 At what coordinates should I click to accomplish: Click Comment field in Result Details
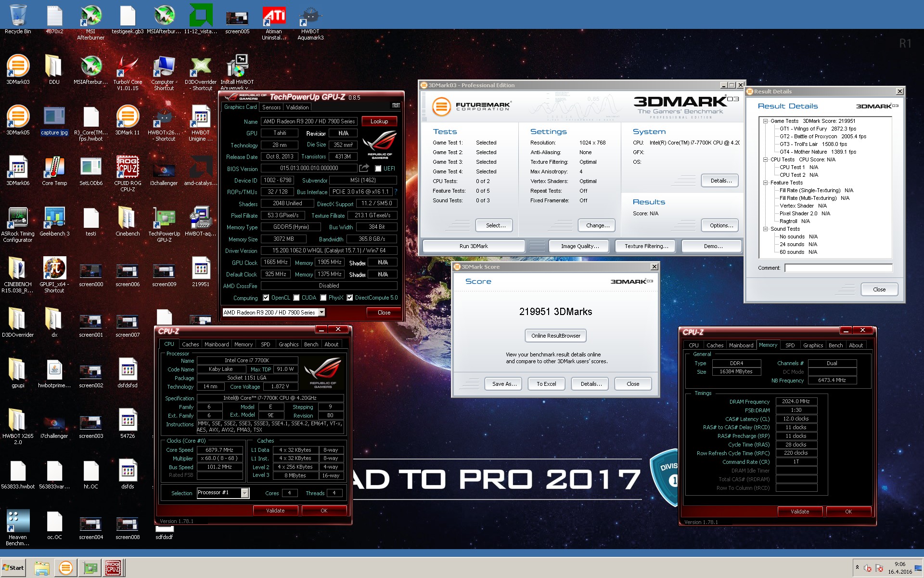click(838, 268)
